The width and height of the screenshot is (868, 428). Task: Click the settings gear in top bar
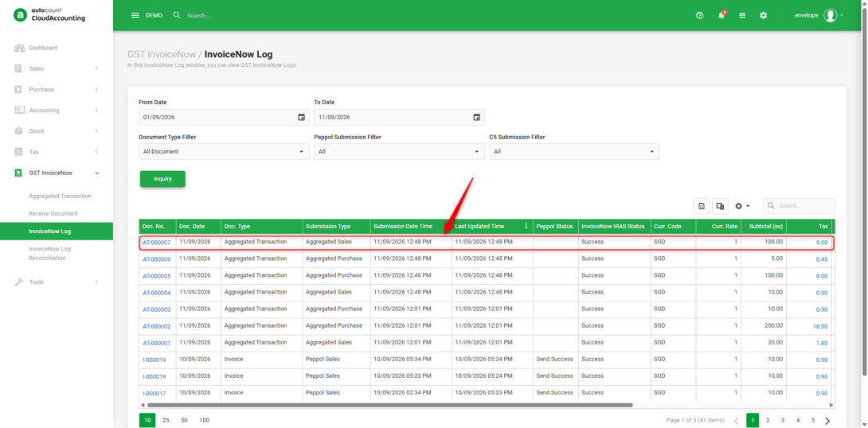click(764, 15)
